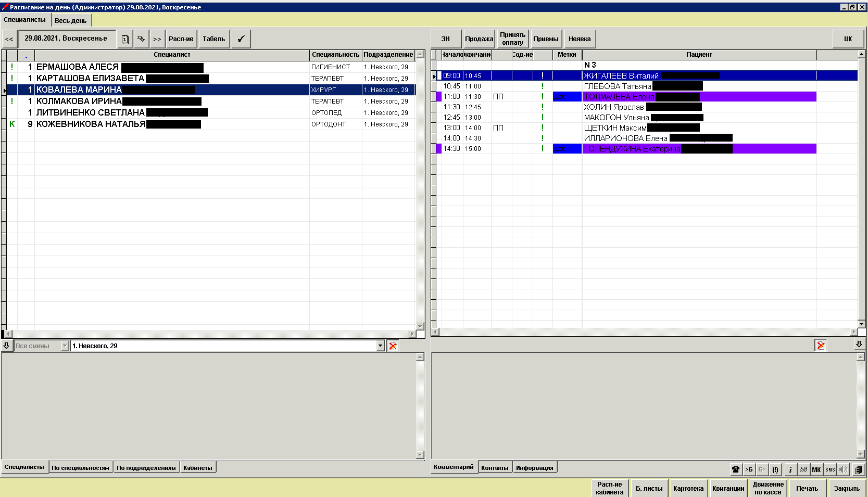Click the checkmark button in left toolbar

click(241, 39)
